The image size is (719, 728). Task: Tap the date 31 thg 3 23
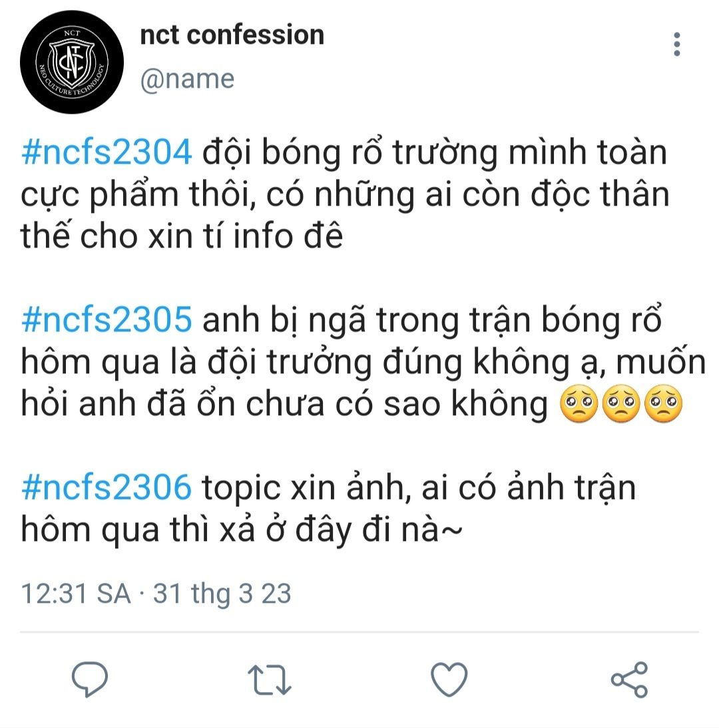(222, 594)
